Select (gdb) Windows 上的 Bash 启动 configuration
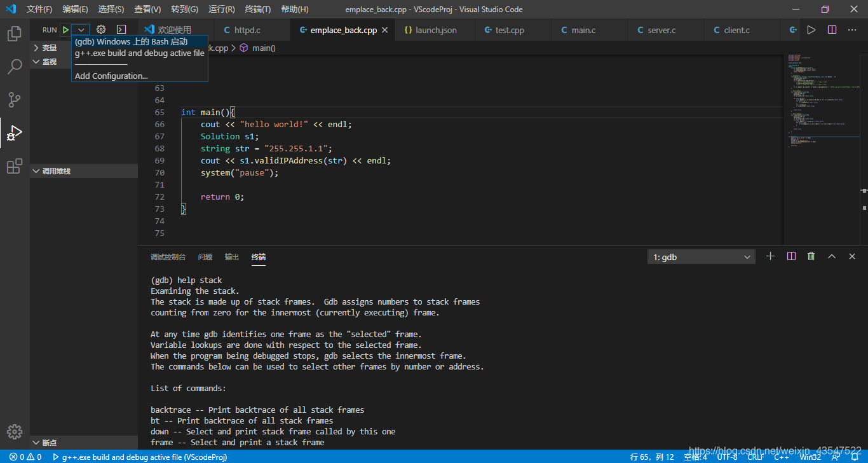Screen dimensions: 868x463 pyautogui.click(x=140, y=41)
